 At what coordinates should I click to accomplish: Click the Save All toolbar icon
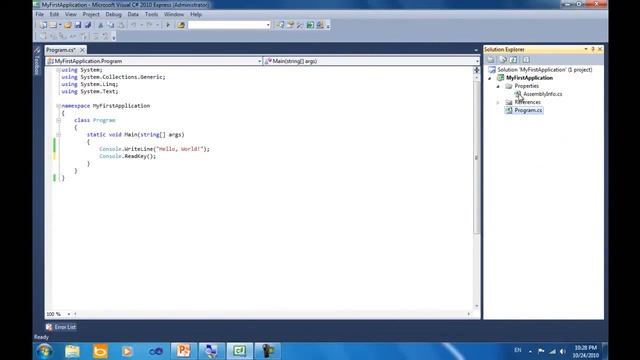click(x=87, y=25)
